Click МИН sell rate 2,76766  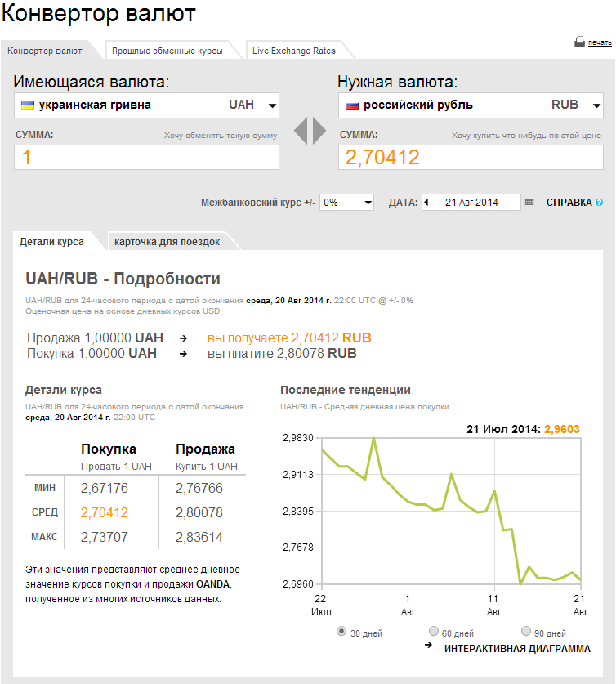tap(199, 488)
